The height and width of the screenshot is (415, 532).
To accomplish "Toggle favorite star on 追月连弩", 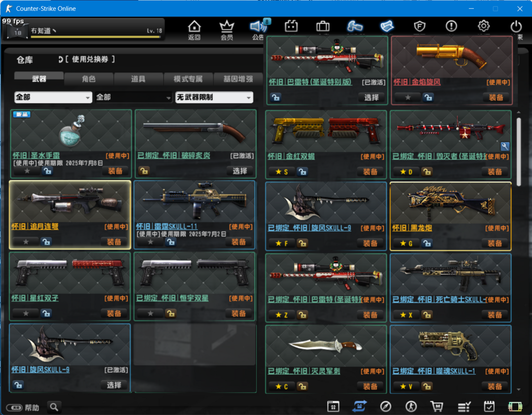I will (x=26, y=242).
